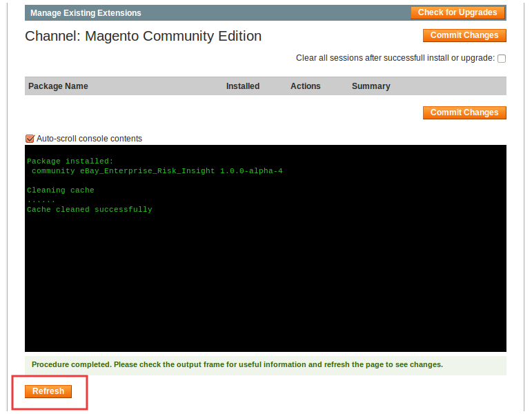Click the 'Package installed:' console line

pos(70,161)
